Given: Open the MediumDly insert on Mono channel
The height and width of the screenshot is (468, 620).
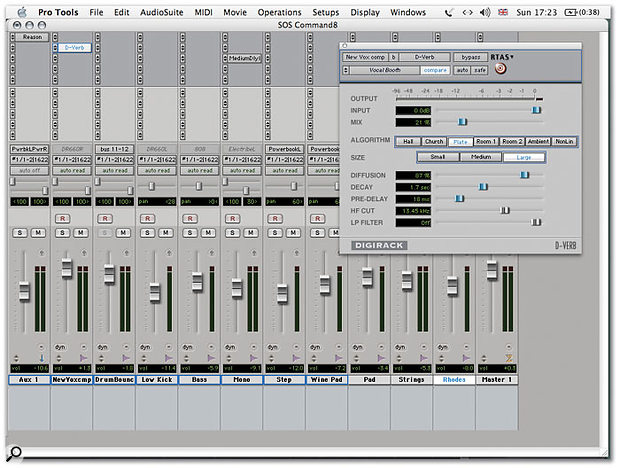Looking at the screenshot, I should [245, 58].
